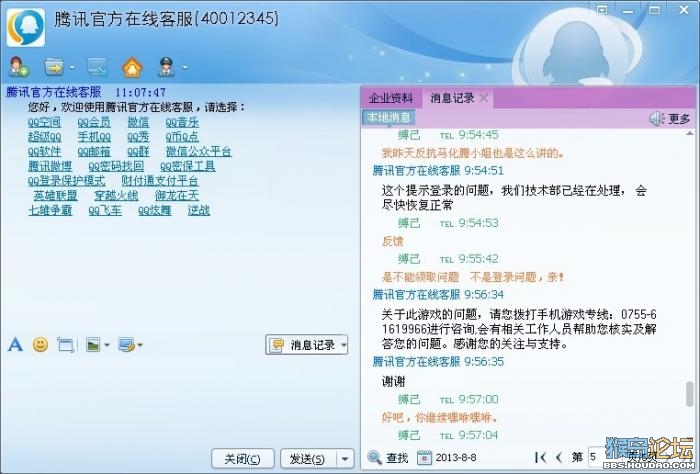This screenshot has height=474, width=700.
Task: Go to previous page of records
Action: tap(559, 457)
